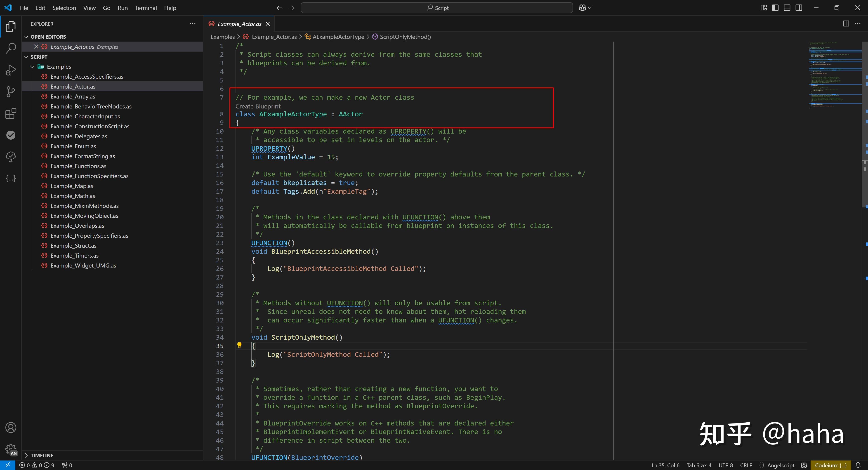
Task: Open the Selection menu
Action: tap(64, 8)
